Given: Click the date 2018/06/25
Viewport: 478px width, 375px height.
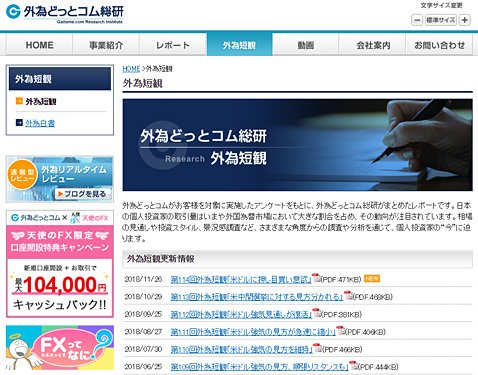Looking at the screenshot, I should pyautogui.click(x=143, y=367).
